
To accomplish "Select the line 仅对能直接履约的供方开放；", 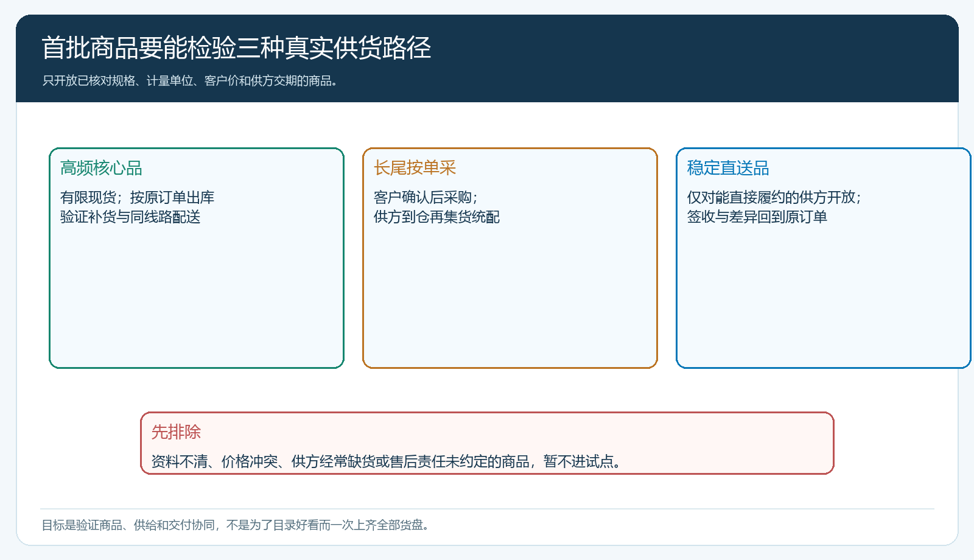I will pyautogui.click(x=775, y=197).
